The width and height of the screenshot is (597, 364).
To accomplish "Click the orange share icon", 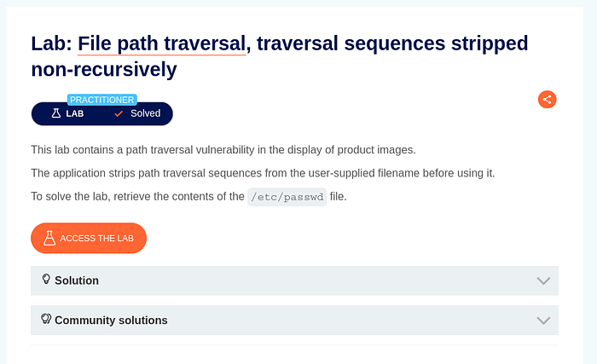I will (548, 99).
